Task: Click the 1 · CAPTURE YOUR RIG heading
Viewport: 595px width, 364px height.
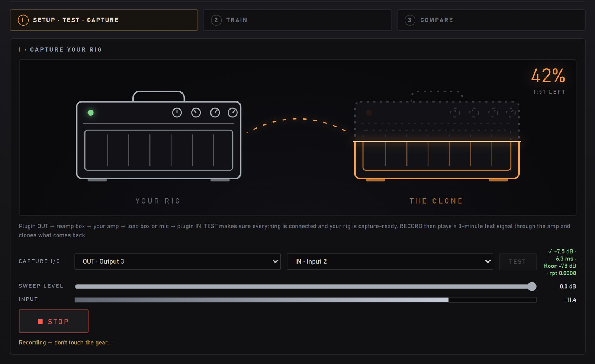Action: click(x=60, y=49)
